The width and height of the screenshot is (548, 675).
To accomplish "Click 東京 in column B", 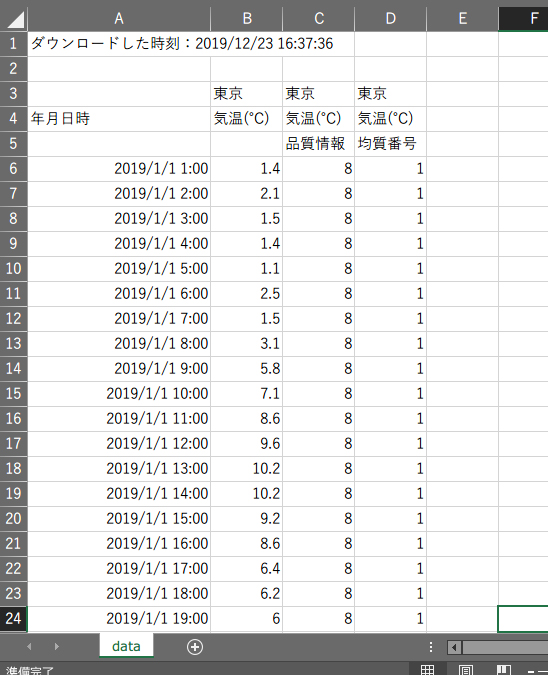I will point(247,93).
